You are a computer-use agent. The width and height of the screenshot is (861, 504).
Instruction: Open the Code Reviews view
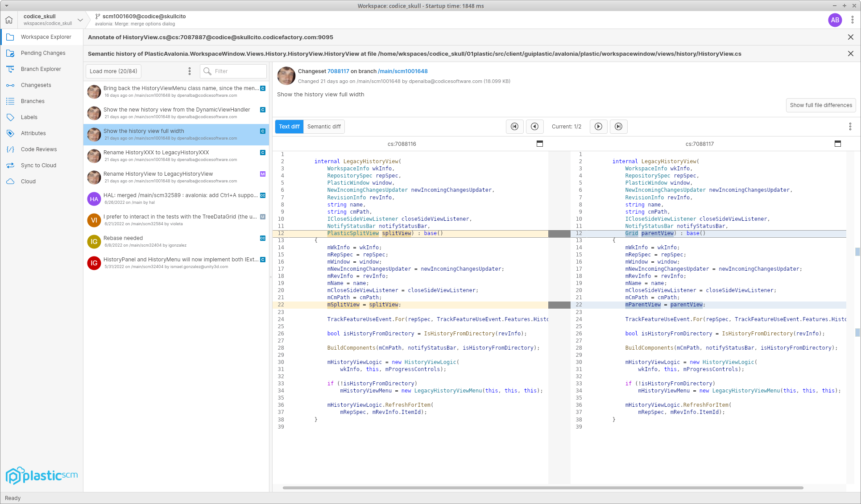click(39, 149)
